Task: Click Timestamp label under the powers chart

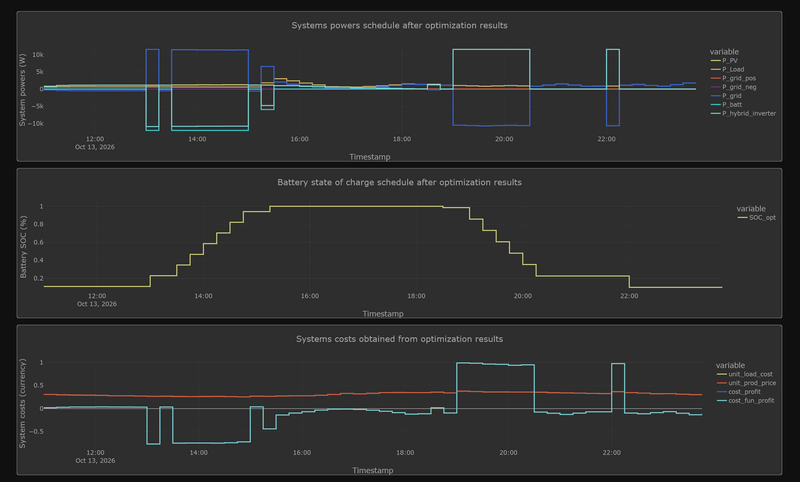Action: click(x=370, y=157)
